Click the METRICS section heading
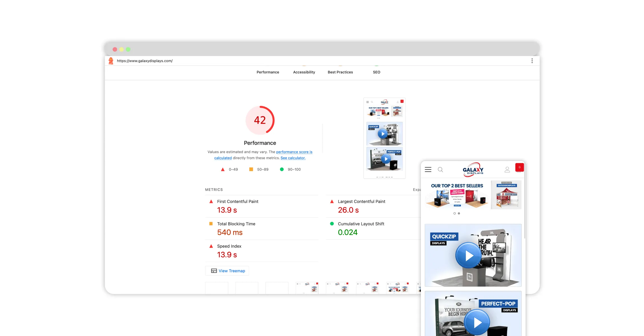This screenshot has width=644, height=336. 214,190
